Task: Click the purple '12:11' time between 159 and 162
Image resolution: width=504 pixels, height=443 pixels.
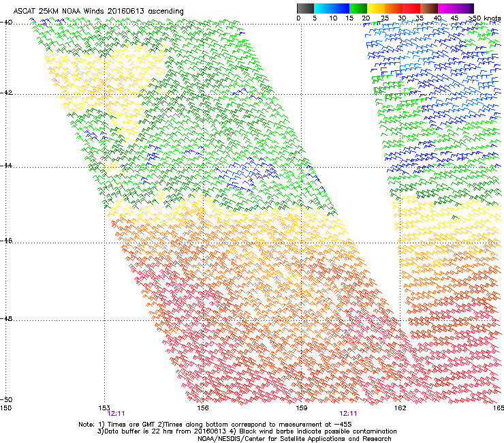Action: [348, 414]
